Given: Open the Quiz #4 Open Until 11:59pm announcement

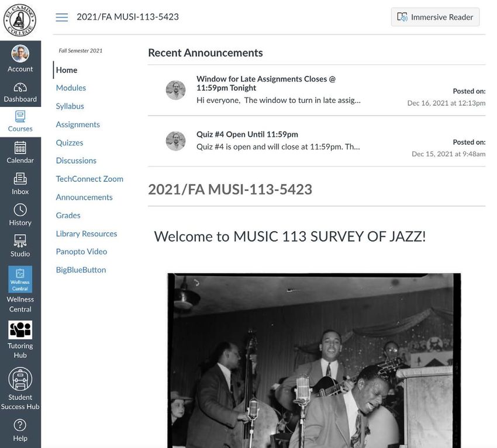Looking at the screenshot, I should click(x=247, y=134).
